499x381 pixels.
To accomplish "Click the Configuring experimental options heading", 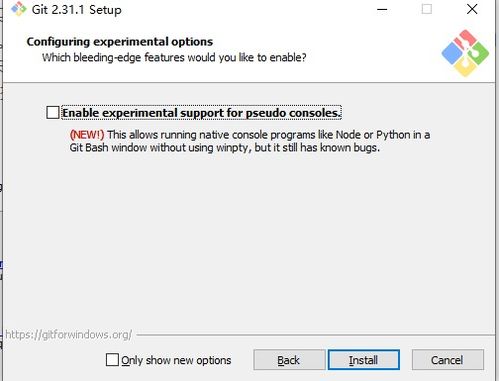I will click(120, 42).
